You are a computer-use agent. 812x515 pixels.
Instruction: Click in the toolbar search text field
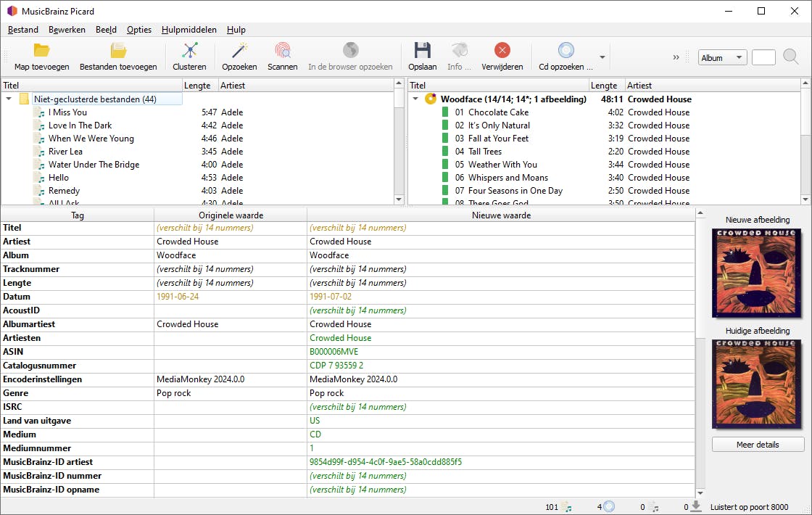pyautogui.click(x=763, y=57)
